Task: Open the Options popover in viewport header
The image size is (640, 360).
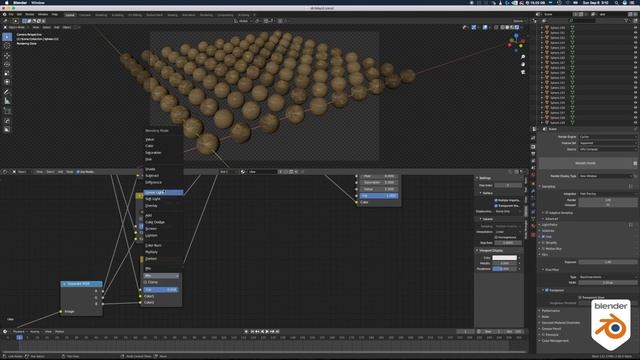Action: [x=519, y=21]
